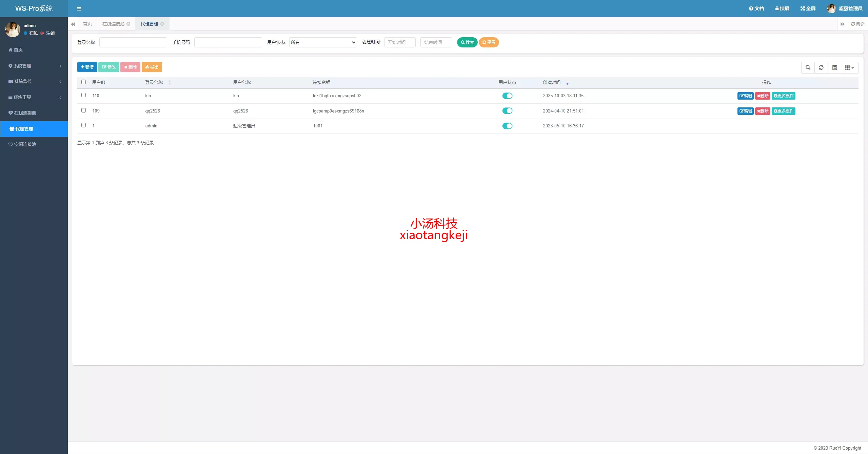Lock screen using 锁屏 icon
The image size is (868, 454).
click(x=782, y=9)
